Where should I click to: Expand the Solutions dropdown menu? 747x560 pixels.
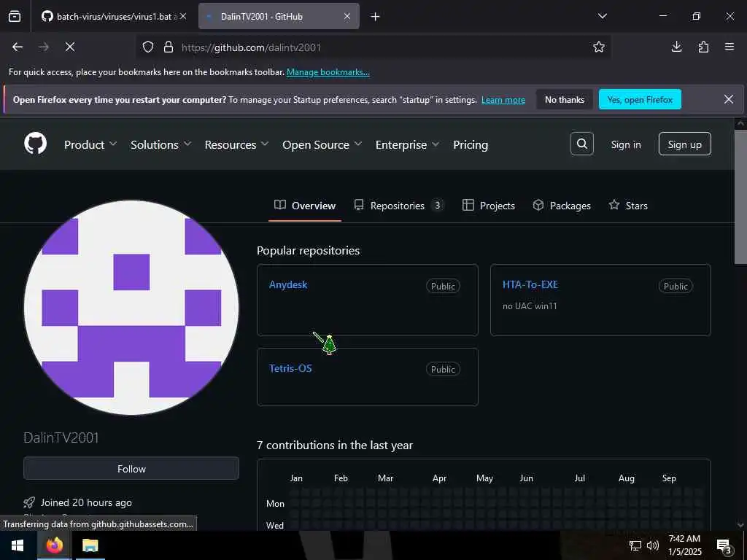click(160, 144)
